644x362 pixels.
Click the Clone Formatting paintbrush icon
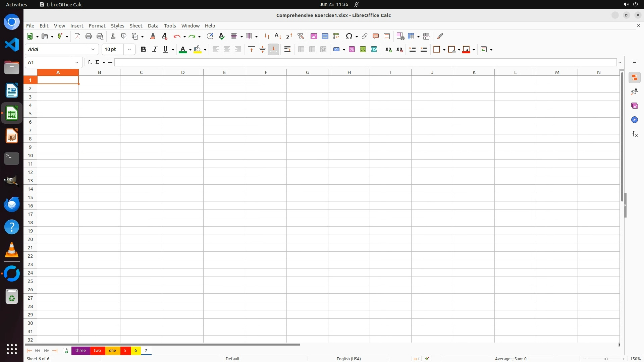(x=153, y=36)
